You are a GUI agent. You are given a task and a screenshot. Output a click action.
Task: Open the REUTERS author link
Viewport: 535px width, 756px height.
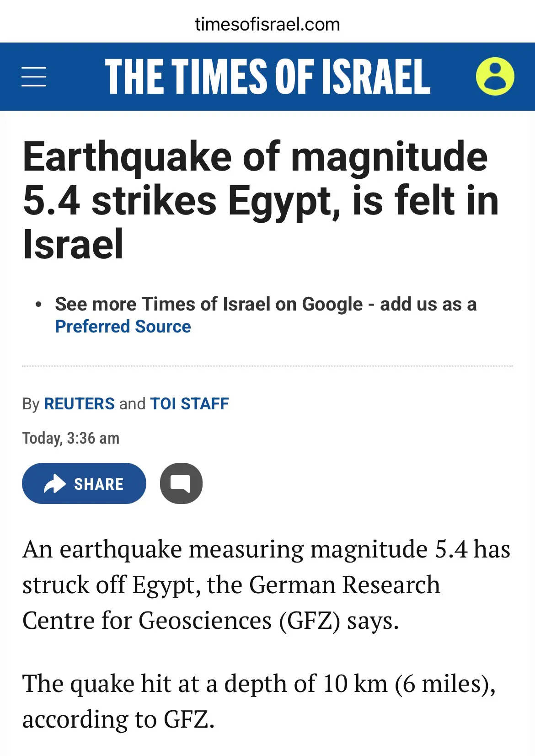tap(79, 404)
